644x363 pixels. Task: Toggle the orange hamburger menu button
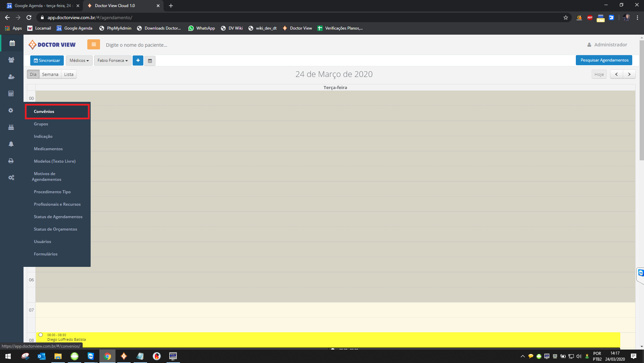tap(94, 44)
